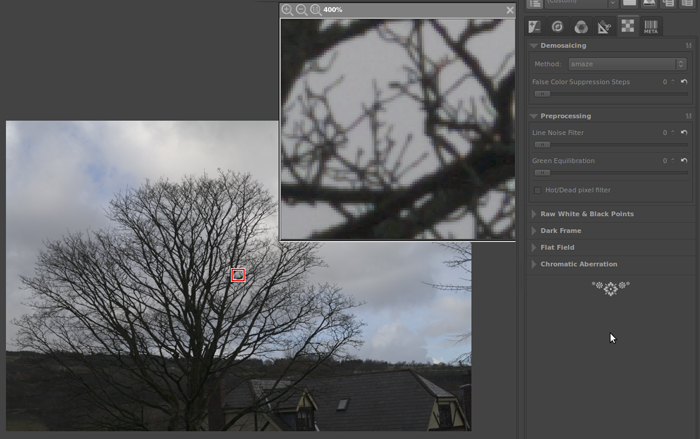Open the Color tab icon

click(581, 27)
